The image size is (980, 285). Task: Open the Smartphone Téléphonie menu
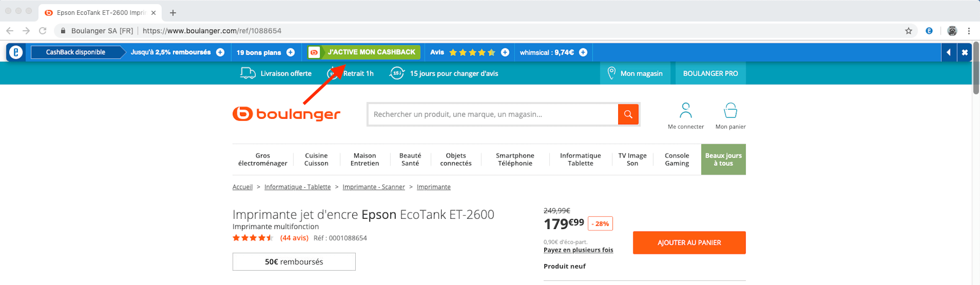(515, 160)
